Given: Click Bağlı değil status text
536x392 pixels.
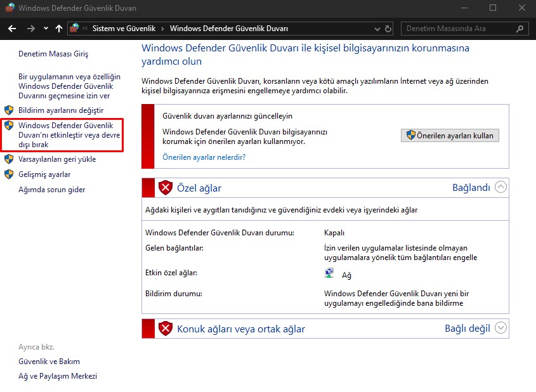Looking at the screenshot, I should pos(467,329).
